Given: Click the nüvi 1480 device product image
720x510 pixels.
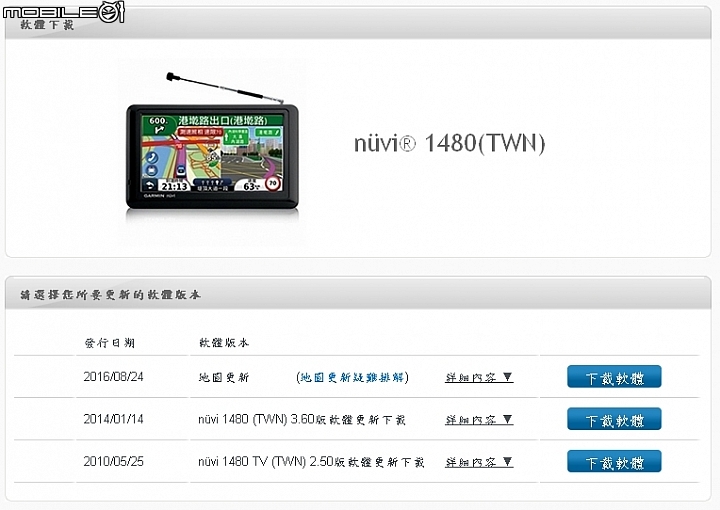Looking at the screenshot, I should pos(213,147).
